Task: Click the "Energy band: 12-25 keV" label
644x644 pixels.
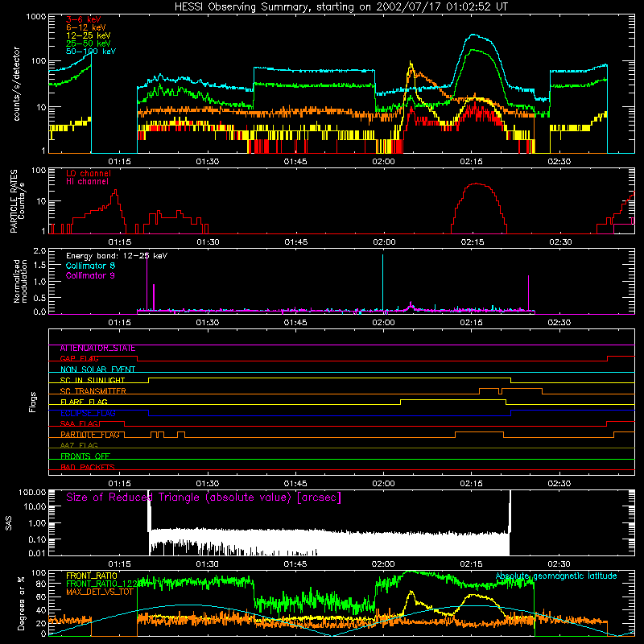Action: (117, 256)
